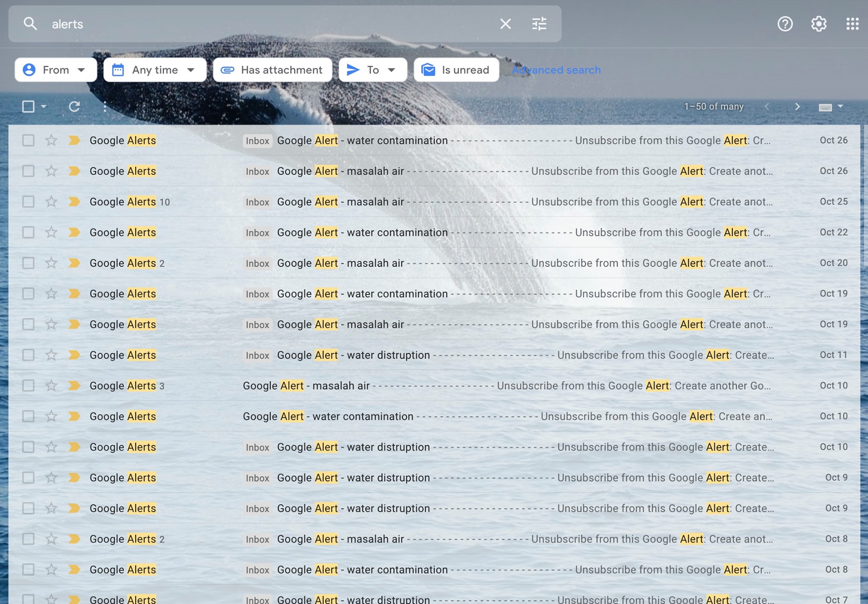Viewport: 868px width, 604px height.
Task: Filter results by Is unread
Action: [456, 70]
